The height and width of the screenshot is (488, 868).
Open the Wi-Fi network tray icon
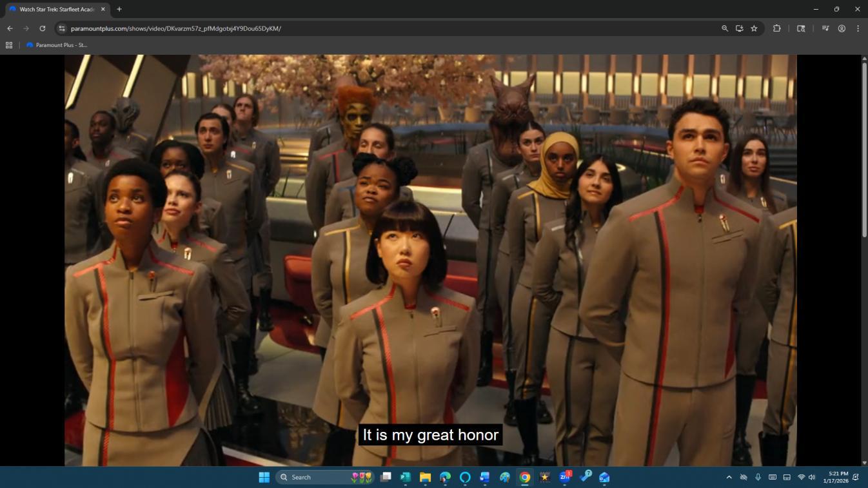point(802,477)
